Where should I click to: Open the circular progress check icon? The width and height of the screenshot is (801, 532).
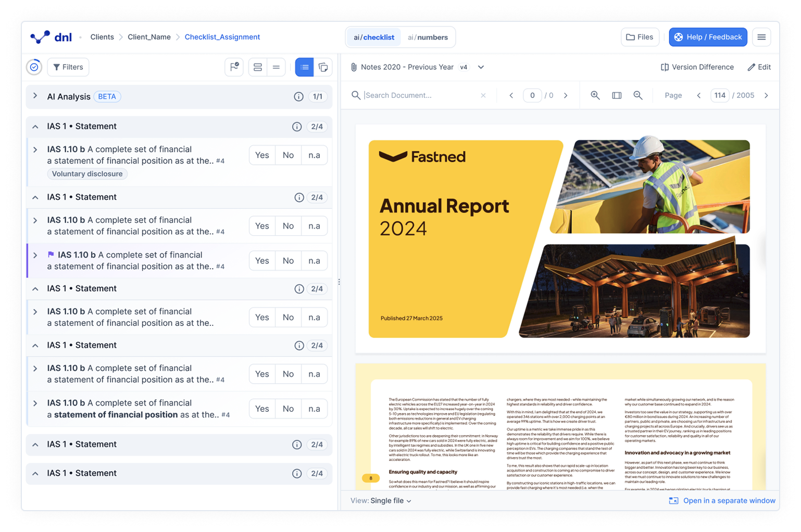tap(34, 67)
